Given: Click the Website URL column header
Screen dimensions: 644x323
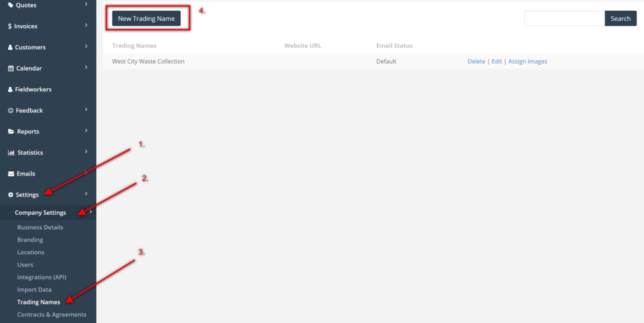Looking at the screenshot, I should [303, 45].
